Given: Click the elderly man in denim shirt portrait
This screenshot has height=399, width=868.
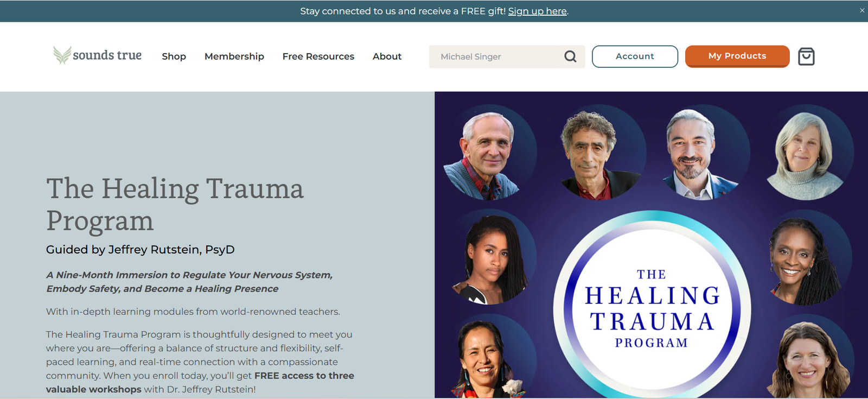Looking at the screenshot, I should pyautogui.click(x=486, y=154).
